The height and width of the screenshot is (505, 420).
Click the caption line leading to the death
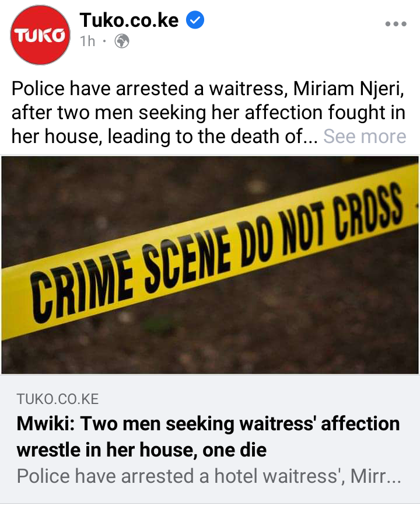coord(164,136)
